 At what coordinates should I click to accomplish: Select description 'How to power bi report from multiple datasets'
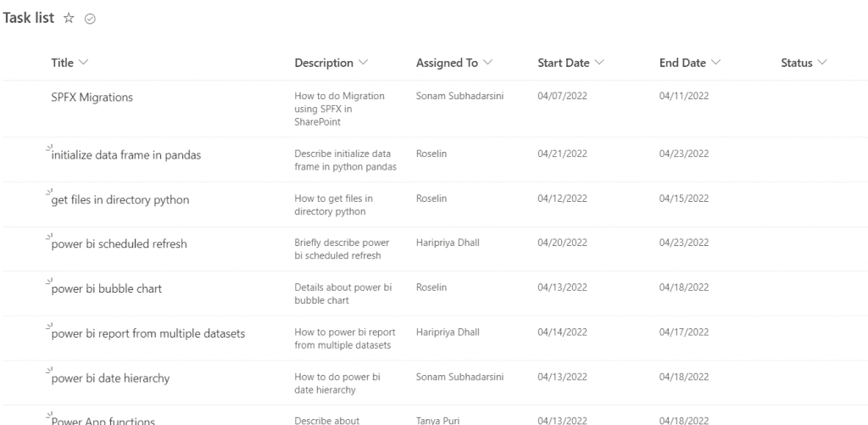345,338
